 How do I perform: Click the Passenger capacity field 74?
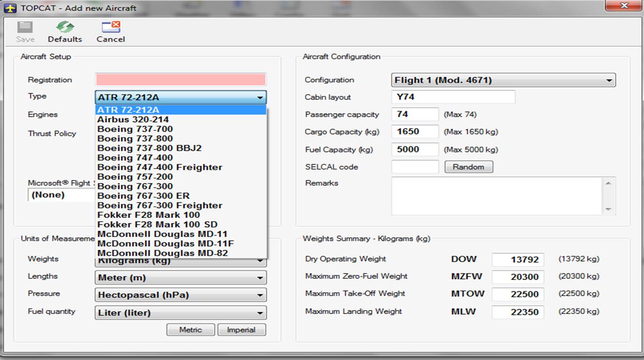[x=415, y=114]
